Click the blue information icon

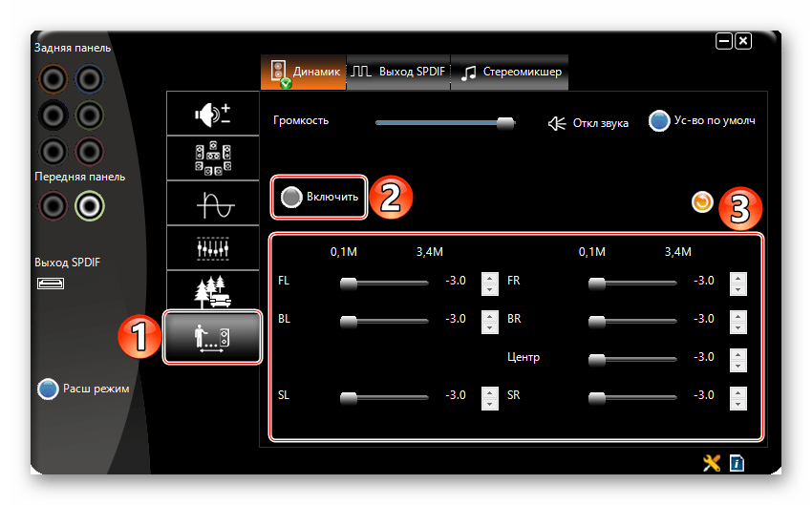click(x=737, y=463)
